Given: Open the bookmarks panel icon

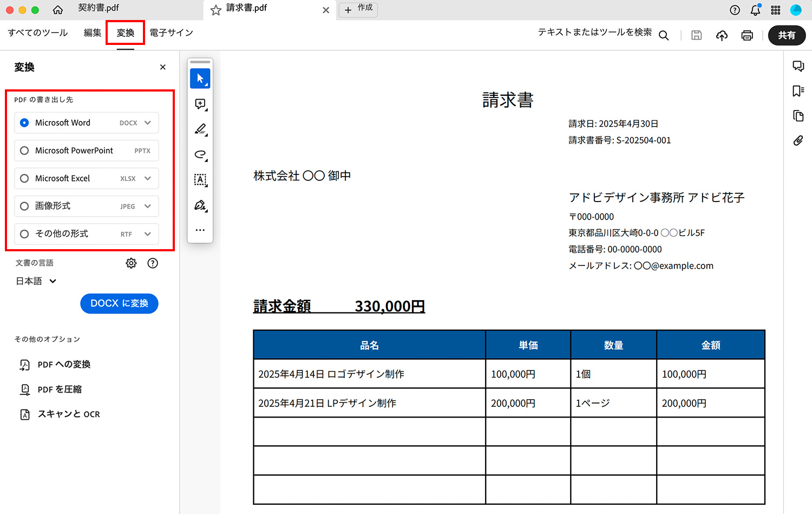Looking at the screenshot, I should [798, 91].
